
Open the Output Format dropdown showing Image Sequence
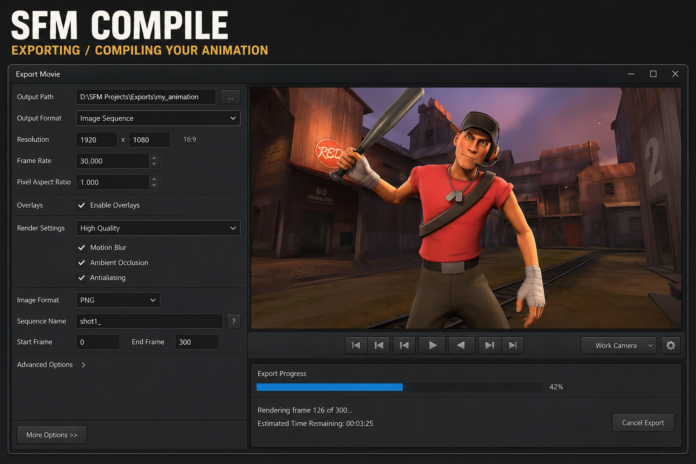[158, 118]
